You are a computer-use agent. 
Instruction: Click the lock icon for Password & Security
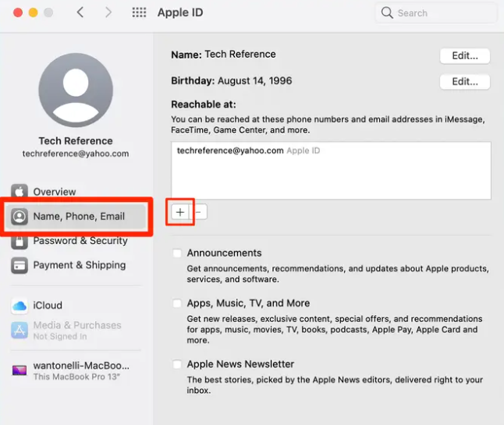20,241
